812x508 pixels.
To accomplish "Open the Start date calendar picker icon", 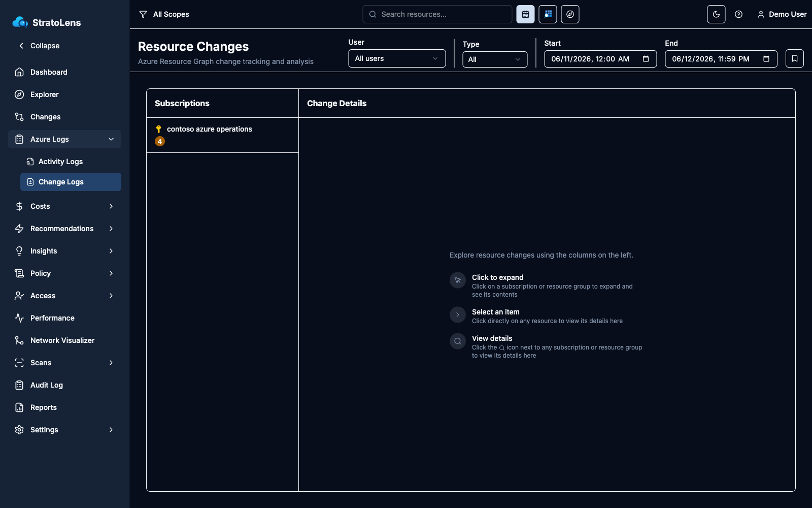I will 646,59.
